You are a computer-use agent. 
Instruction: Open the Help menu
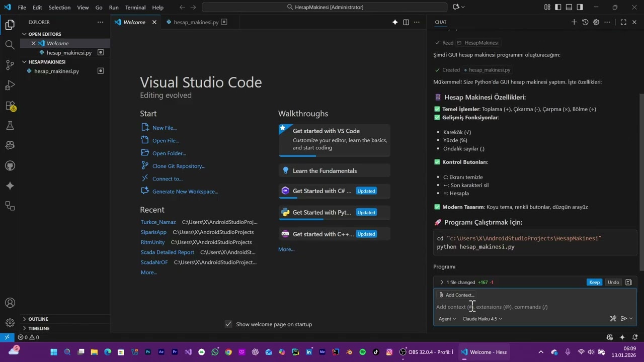(158, 8)
